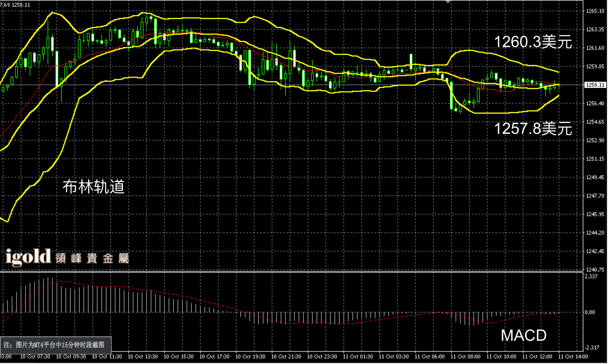The image size is (608, 364).
Task: Click the OHLC price readout at top left
Action: [x=15, y=5]
